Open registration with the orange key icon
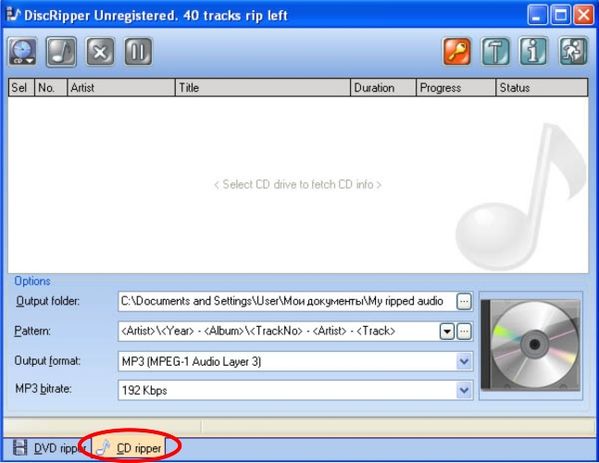The image size is (599, 463). click(x=457, y=52)
